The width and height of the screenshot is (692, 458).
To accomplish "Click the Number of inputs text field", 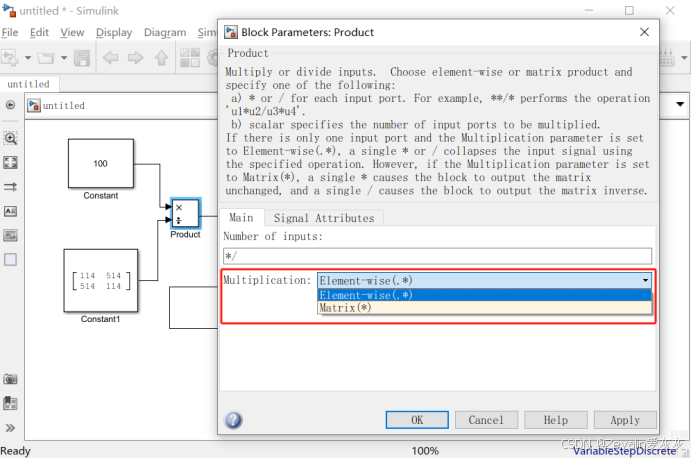I will click(x=436, y=256).
